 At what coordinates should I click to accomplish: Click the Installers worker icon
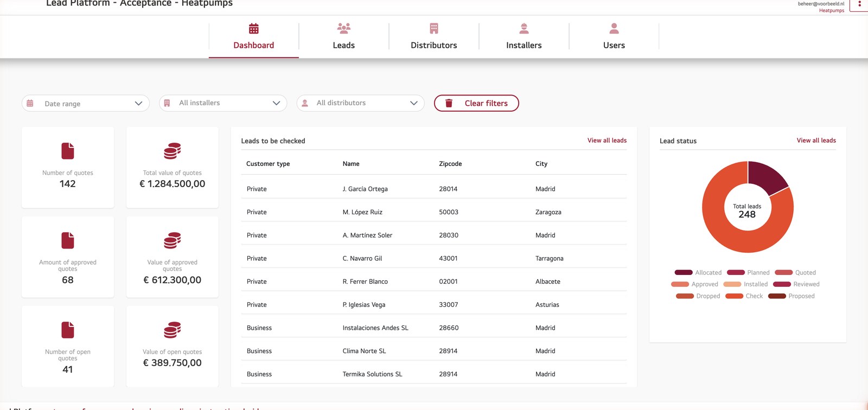click(x=524, y=28)
